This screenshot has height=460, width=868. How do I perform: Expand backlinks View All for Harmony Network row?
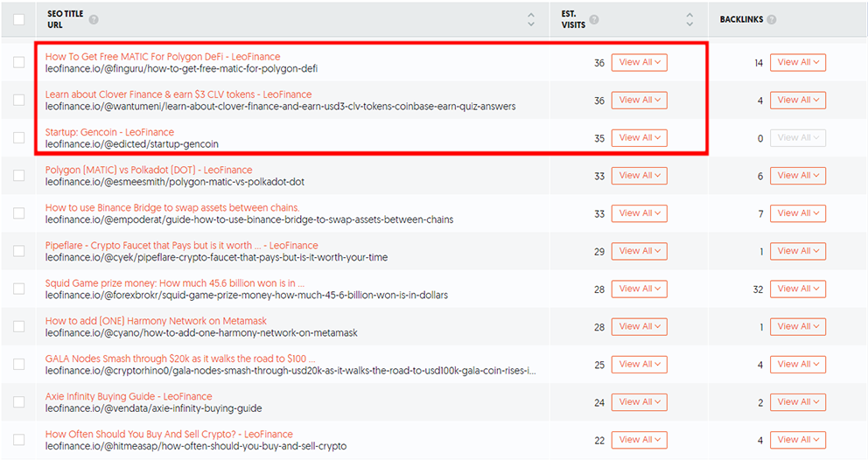tap(798, 326)
